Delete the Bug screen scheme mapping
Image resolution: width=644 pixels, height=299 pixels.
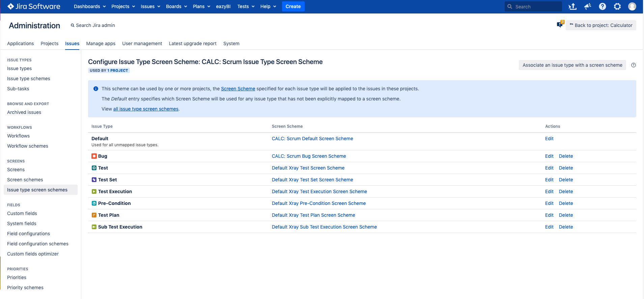(566, 156)
